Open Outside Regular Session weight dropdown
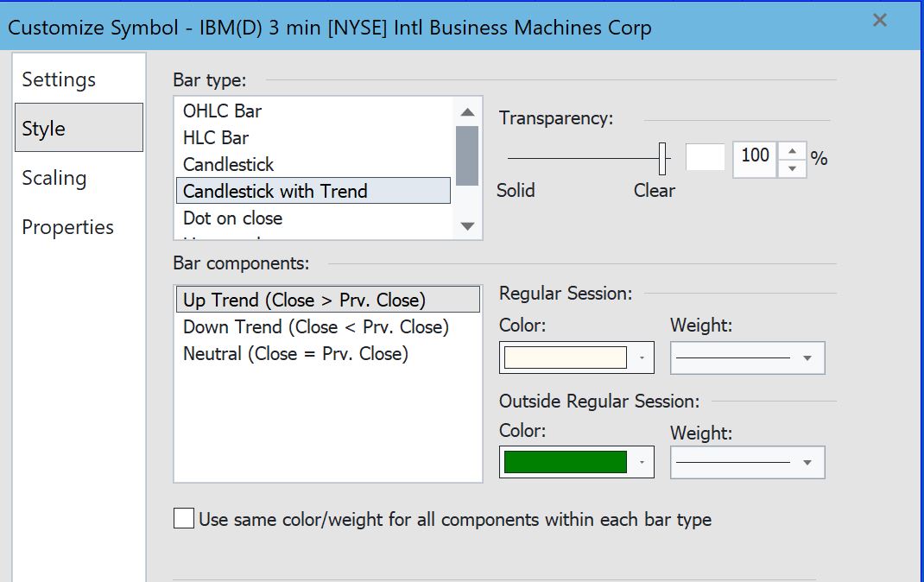Screen dimensions: 924x582 [x=747, y=462]
